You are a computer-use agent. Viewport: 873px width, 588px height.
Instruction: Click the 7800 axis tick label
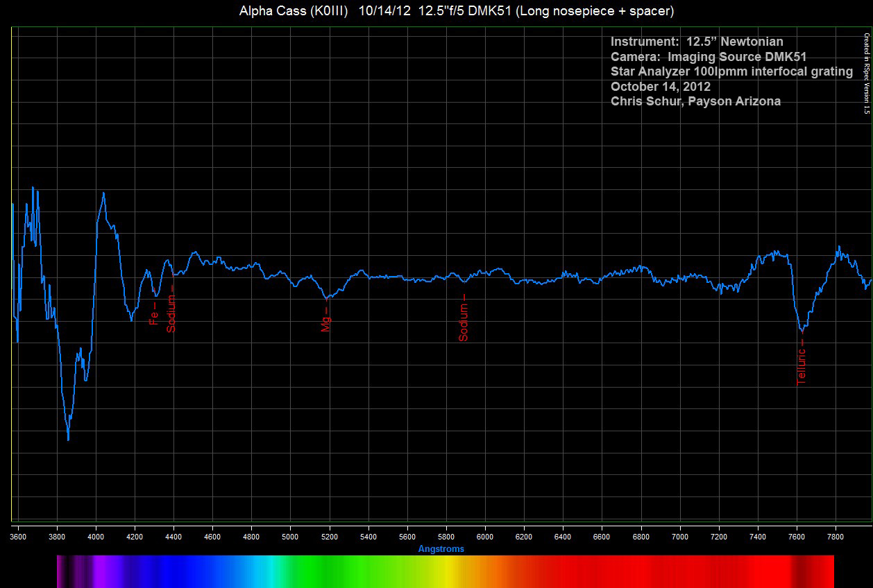836,536
